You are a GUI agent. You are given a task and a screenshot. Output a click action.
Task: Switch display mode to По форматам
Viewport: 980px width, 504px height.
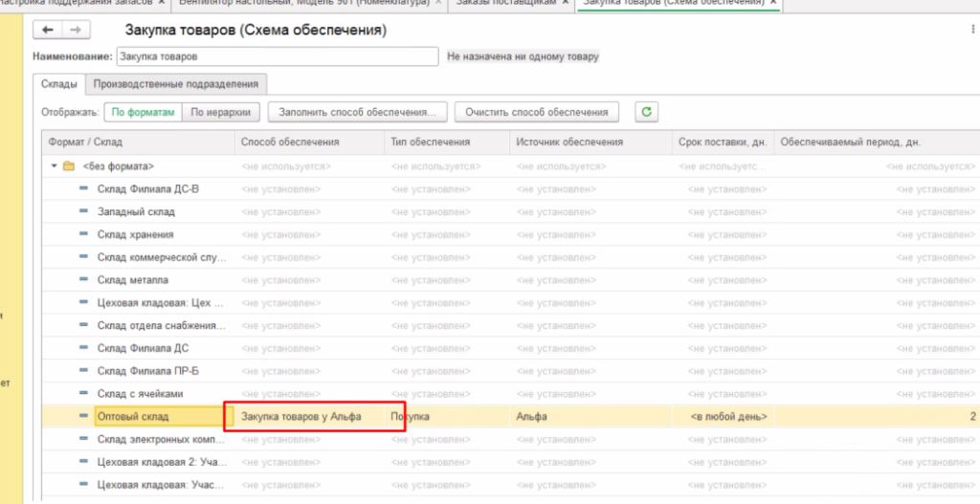click(143, 112)
